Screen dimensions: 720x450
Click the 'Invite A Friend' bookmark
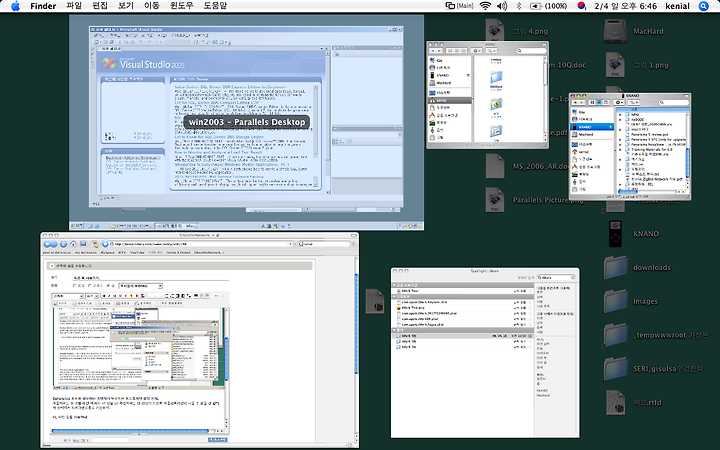[178, 253]
